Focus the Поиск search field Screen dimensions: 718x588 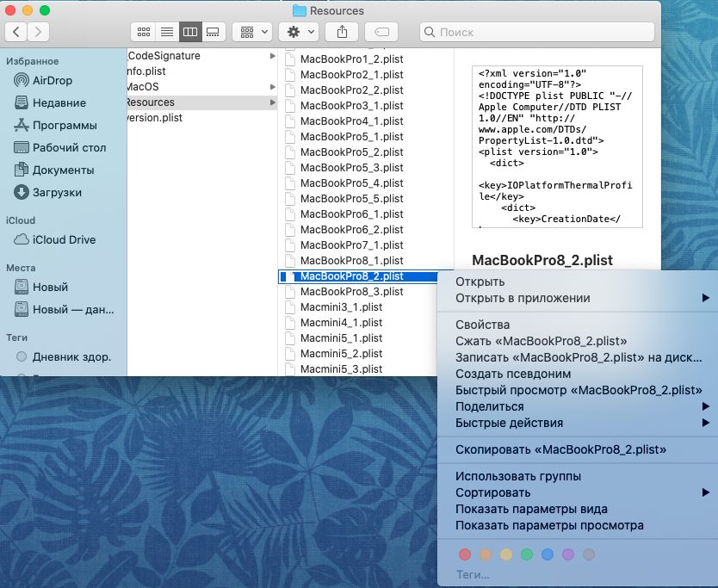point(536,32)
